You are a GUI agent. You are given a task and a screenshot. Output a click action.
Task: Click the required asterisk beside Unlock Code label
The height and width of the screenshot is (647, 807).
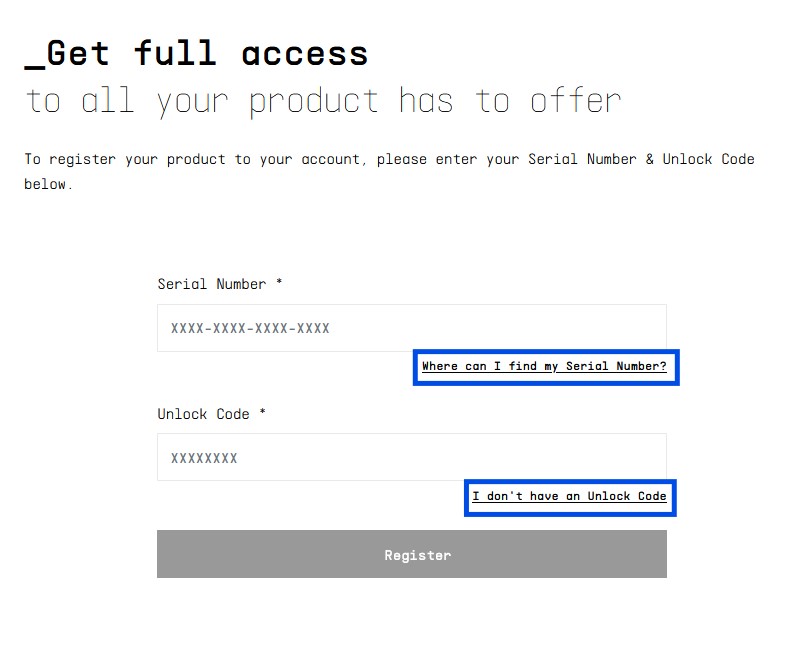pos(262,413)
